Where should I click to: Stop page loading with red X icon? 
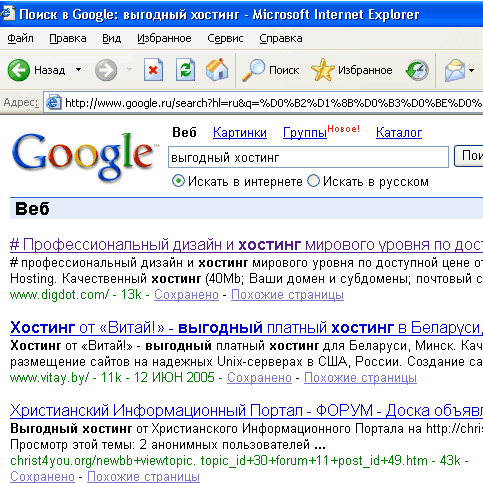[x=153, y=70]
